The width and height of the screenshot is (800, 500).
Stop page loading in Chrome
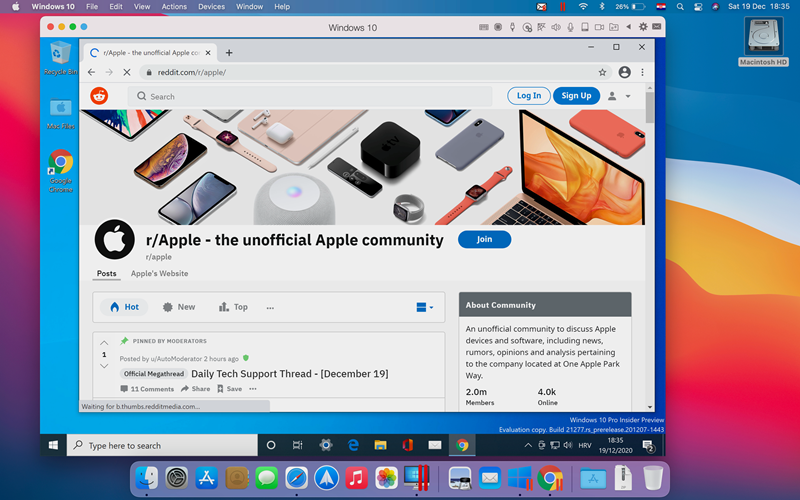click(127, 72)
